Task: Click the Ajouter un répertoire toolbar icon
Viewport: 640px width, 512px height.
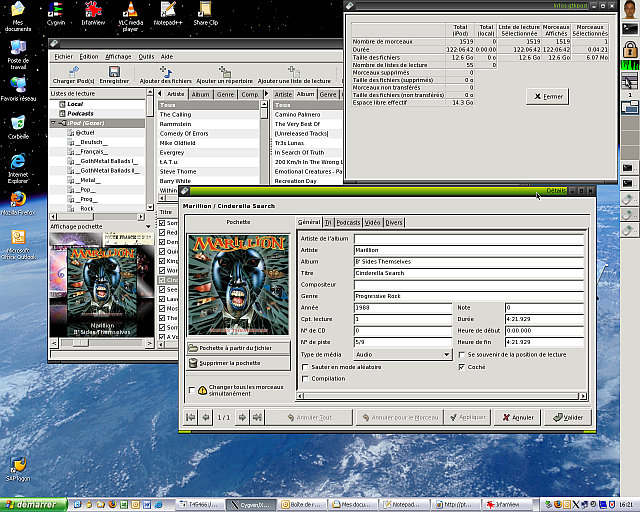Action: point(224,71)
